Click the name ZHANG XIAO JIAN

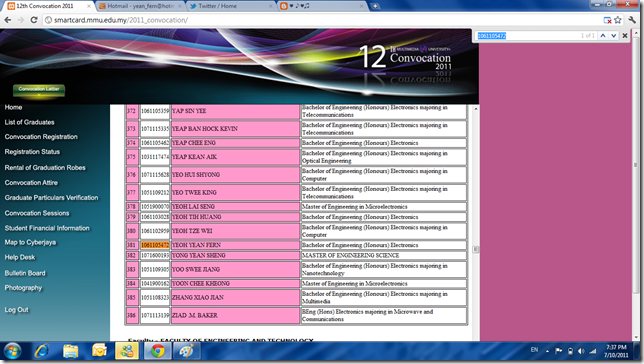198,297
